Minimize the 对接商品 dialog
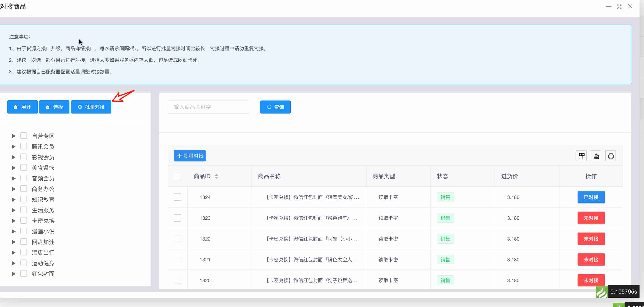The image size is (644, 307). (x=608, y=7)
